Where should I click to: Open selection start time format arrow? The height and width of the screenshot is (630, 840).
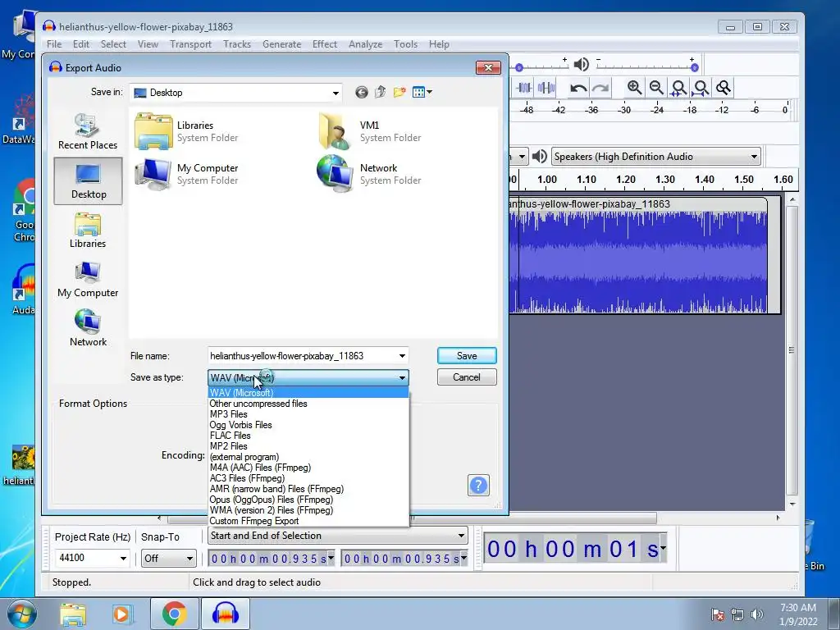pyautogui.click(x=331, y=558)
